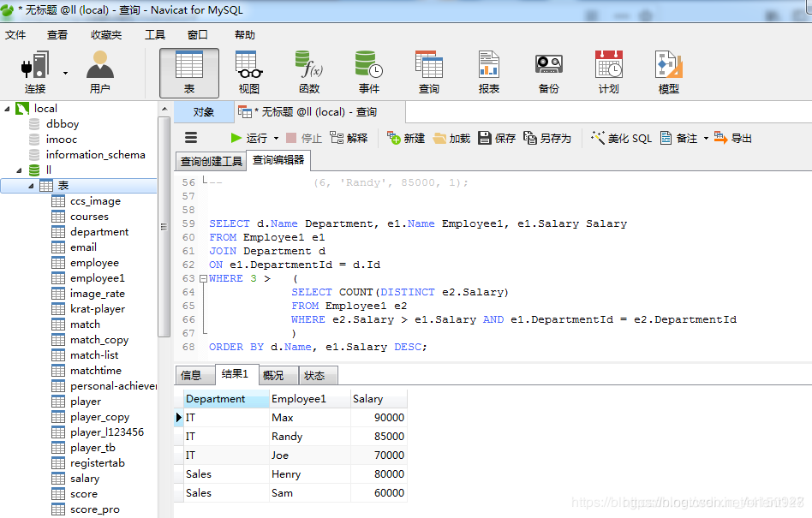Click the Department column header
Screen dimensions: 812x518
pos(226,399)
